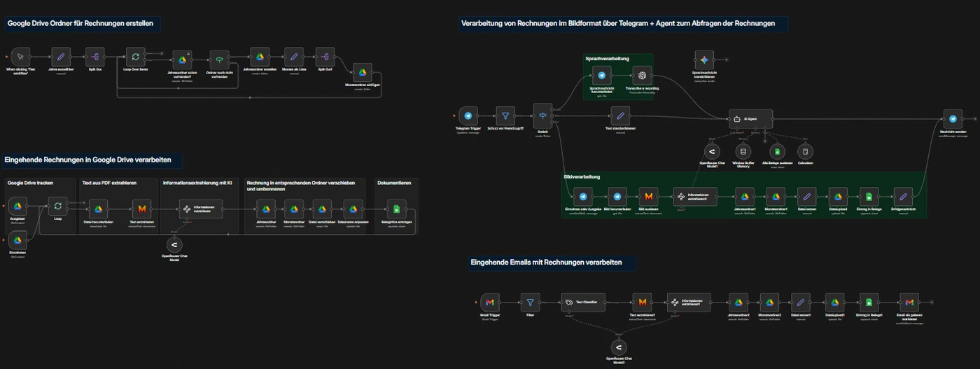Open the Calculator tool node
Viewport: 980px width, 369px height.
tap(805, 151)
